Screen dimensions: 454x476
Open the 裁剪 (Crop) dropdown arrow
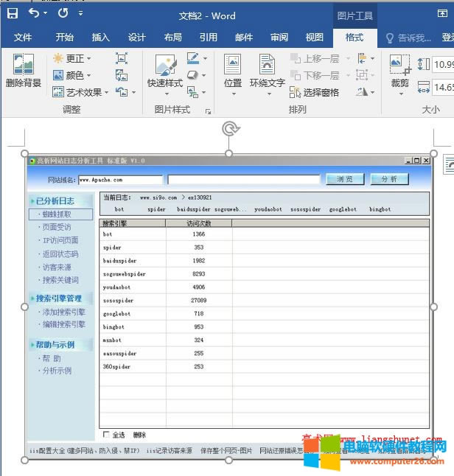pyautogui.click(x=401, y=94)
